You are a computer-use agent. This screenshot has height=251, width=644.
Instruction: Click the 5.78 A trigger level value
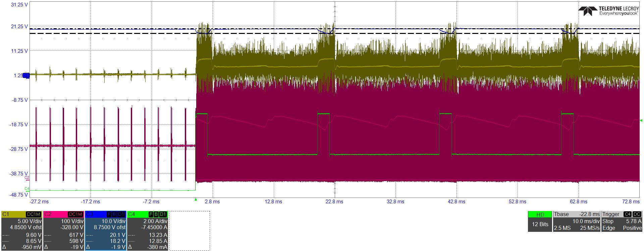click(633, 221)
